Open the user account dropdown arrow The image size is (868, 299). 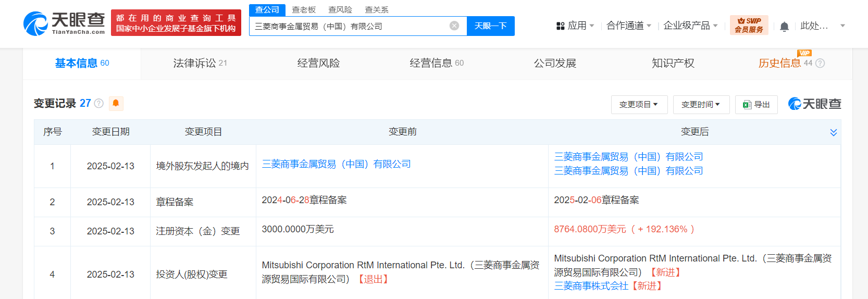click(x=842, y=26)
